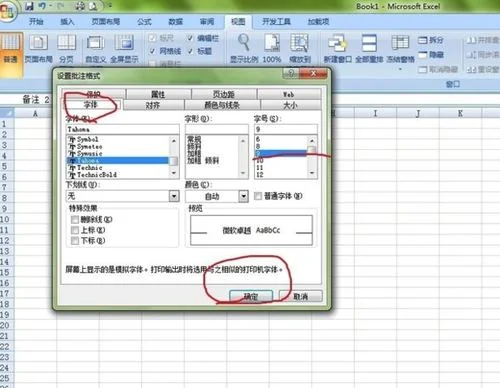Switch to the 颜色与线条 dialog tab
This screenshot has height=388, width=500.
coord(222,105)
